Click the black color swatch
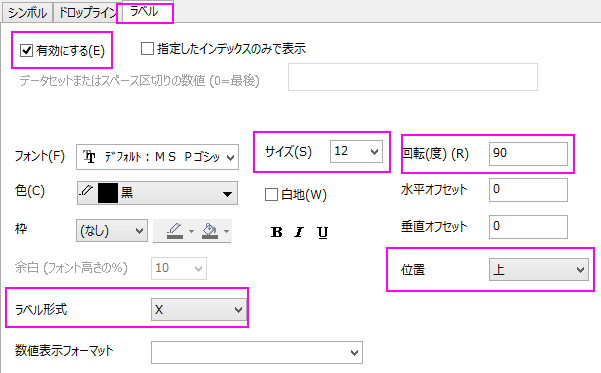This screenshot has width=601, height=373. pos(108,193)
